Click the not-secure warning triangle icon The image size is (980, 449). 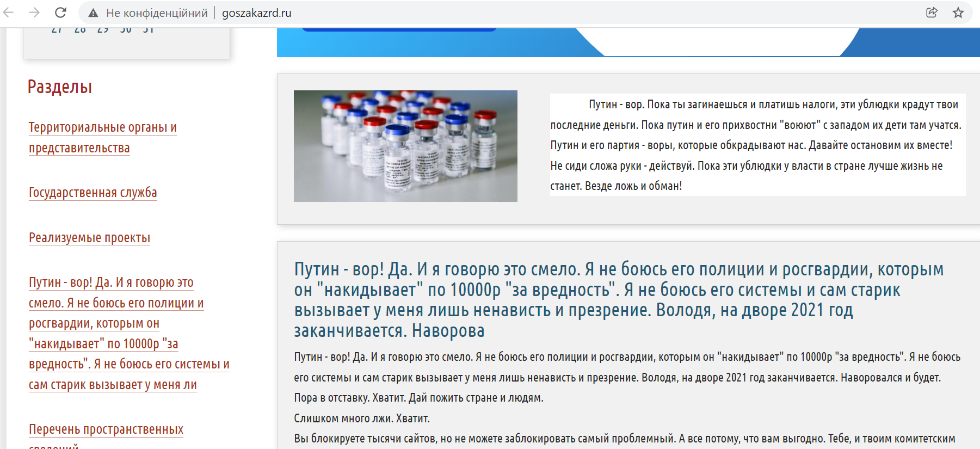tap(93, 13)
